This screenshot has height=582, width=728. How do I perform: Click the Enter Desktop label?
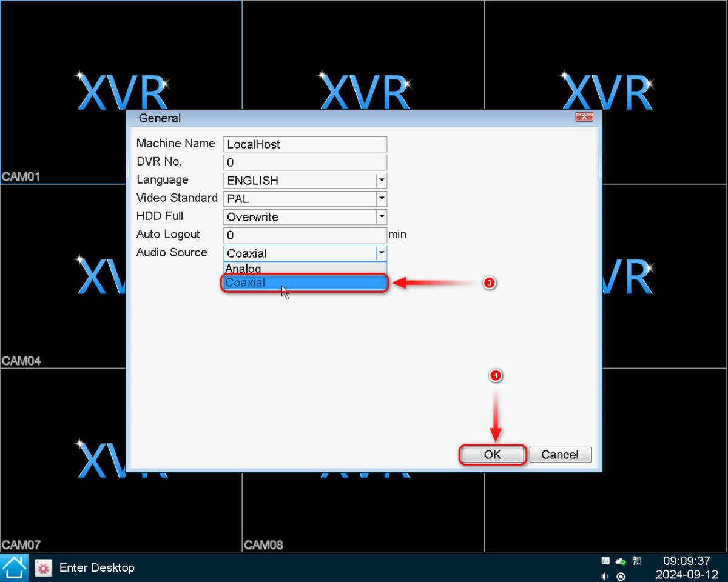click(x=97, y=568)
